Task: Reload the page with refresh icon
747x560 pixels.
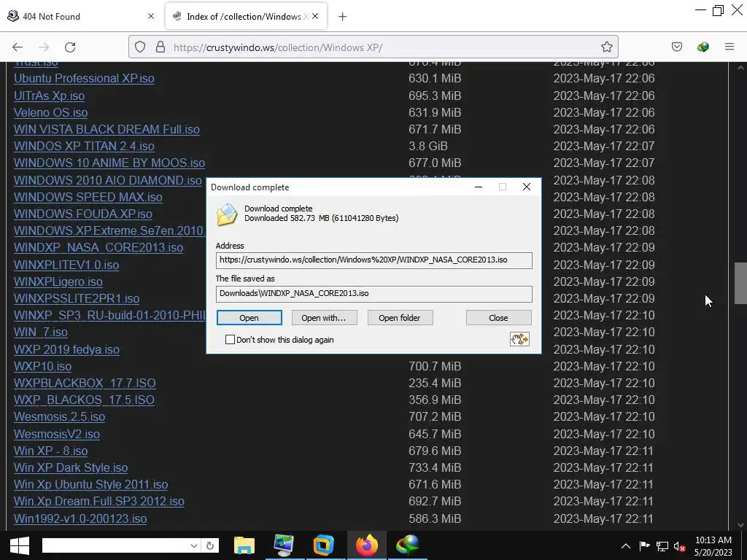Action: (70, 47)
